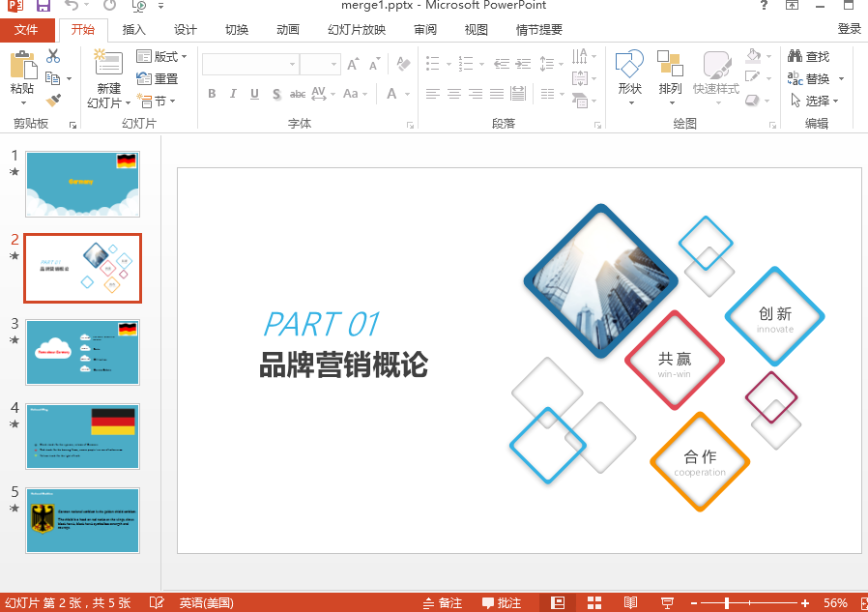Screen dimensions: 868x612
Task: Click the Notes button in status bar
Action: pos(443,603)
